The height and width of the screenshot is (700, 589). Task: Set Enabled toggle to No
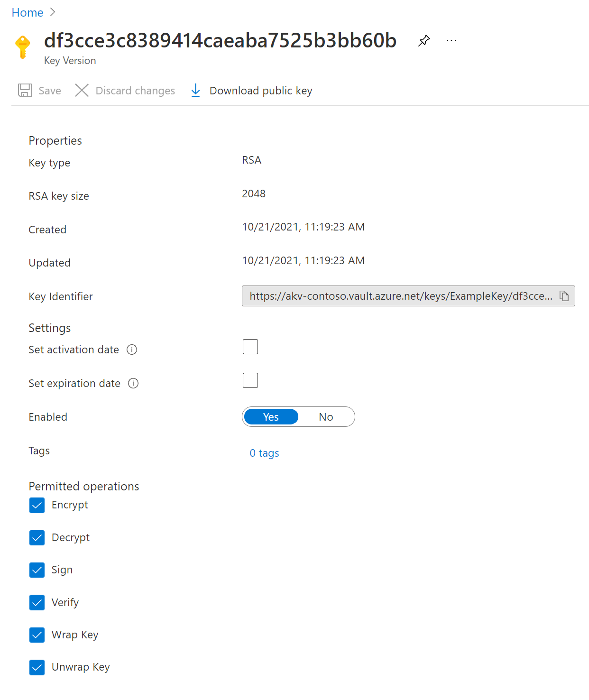pos(326,417)
